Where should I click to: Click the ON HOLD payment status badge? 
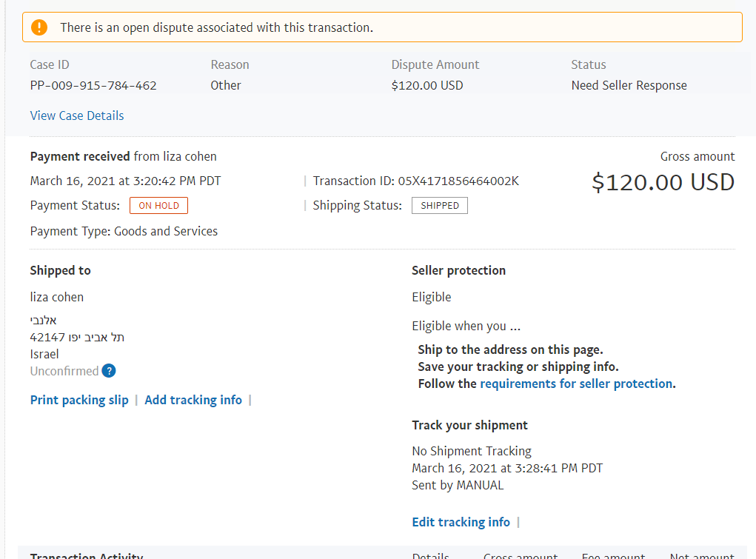[158, 206]
